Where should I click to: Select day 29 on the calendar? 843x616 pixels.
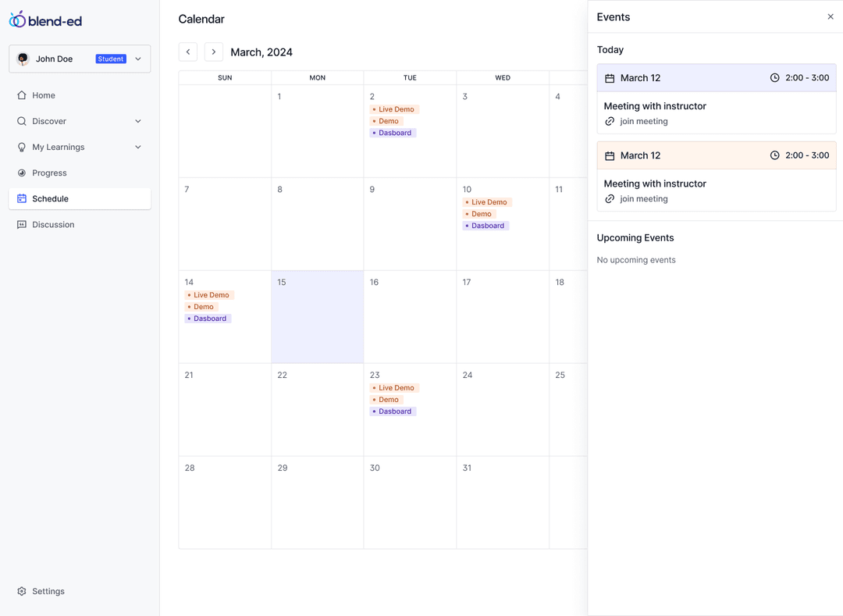317,503
